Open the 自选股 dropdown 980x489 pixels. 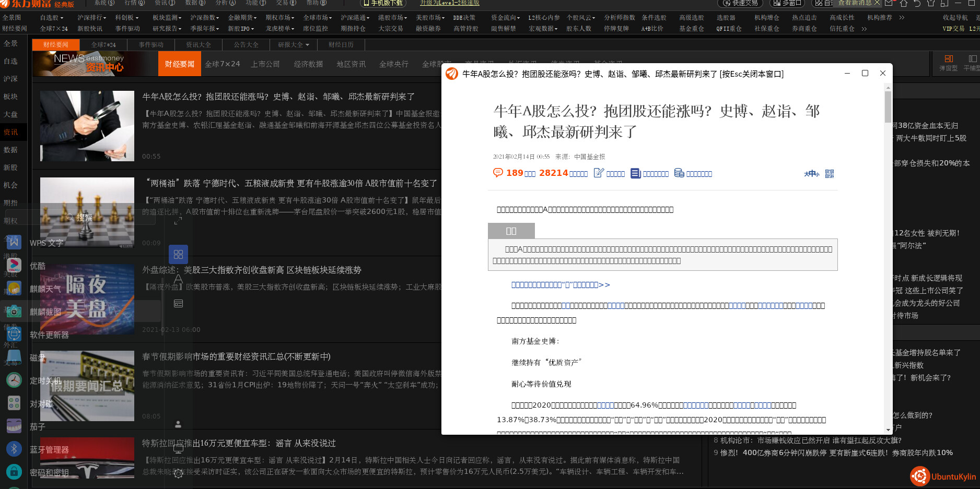(x=51, y=18)
